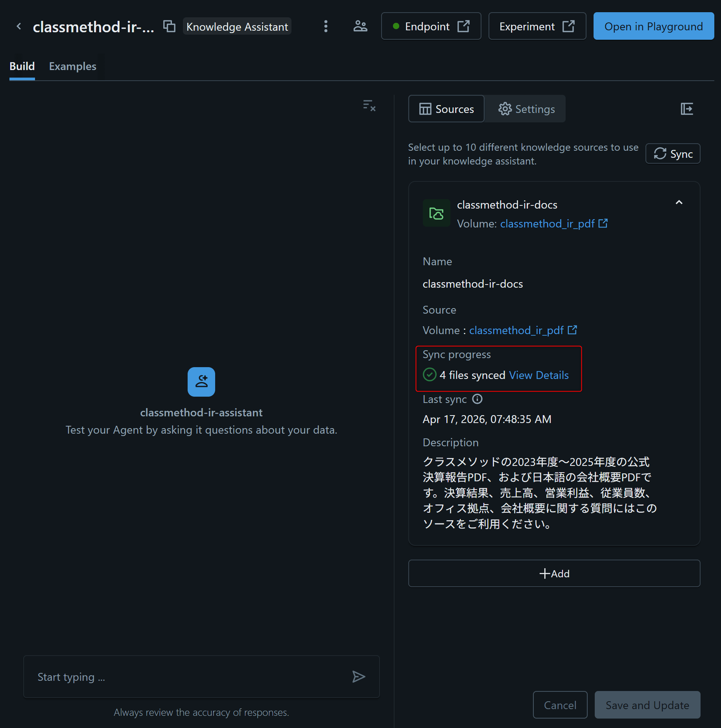Collapse the side panel with the panel icon
721x728 pixels.
[687, 109]
